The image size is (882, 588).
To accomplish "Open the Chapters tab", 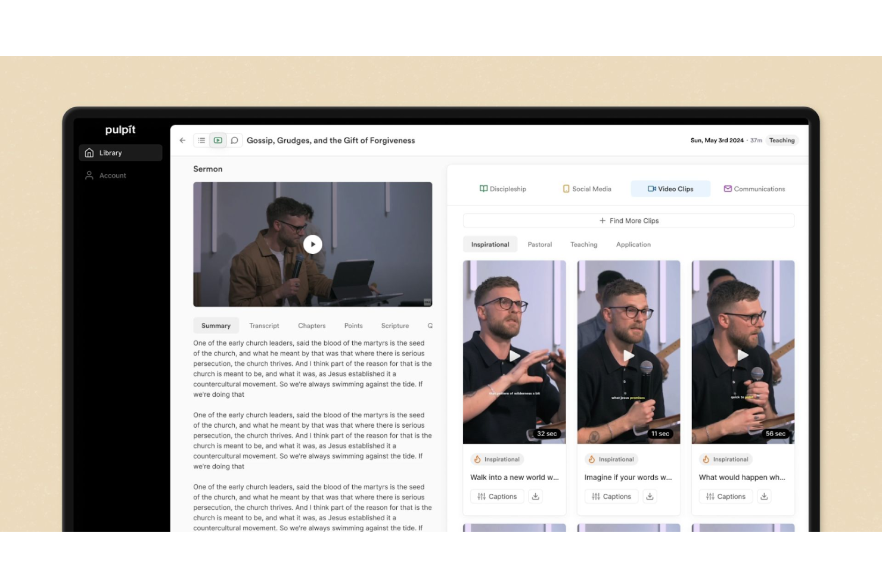I will (312, 325).
